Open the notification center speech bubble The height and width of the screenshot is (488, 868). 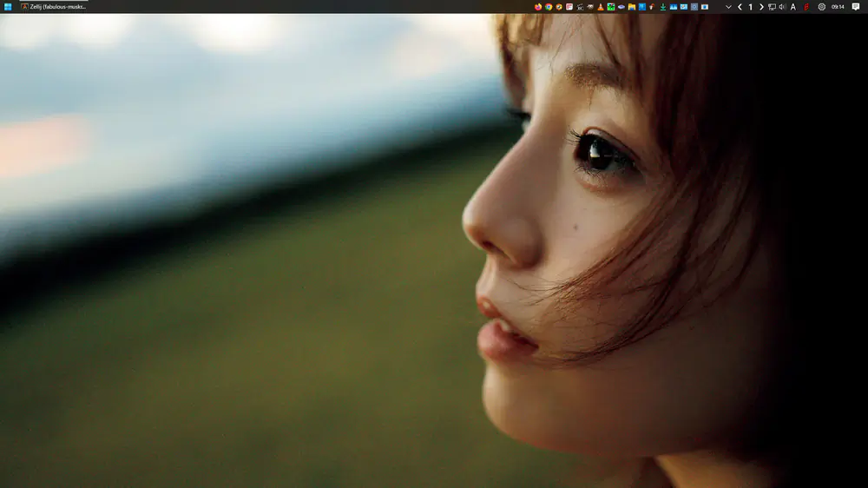[x=856, y=6]
